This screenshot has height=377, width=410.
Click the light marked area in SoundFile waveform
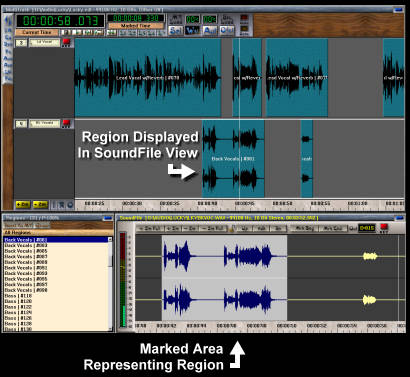pos(224,278)
